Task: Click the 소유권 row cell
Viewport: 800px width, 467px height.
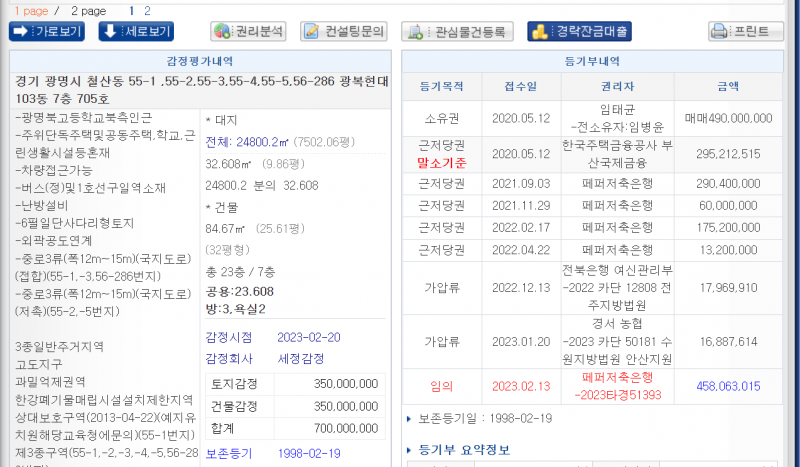Action: coord(442,118)
